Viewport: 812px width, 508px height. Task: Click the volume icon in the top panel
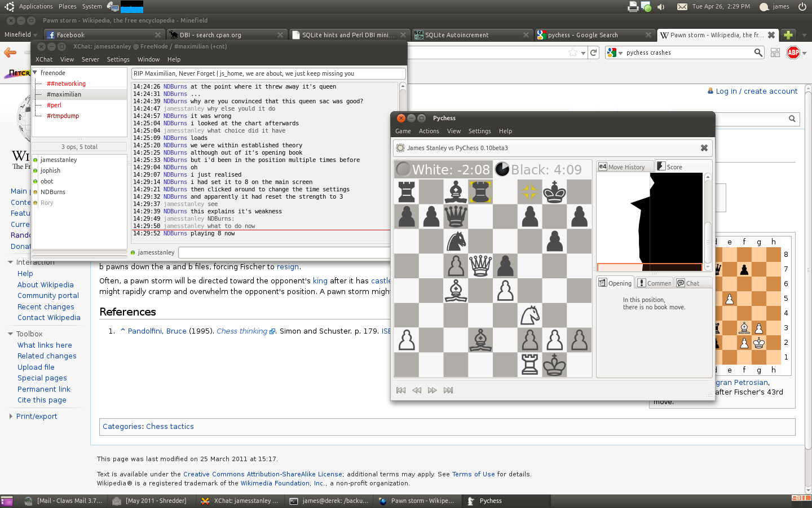(x=661, y=7)
